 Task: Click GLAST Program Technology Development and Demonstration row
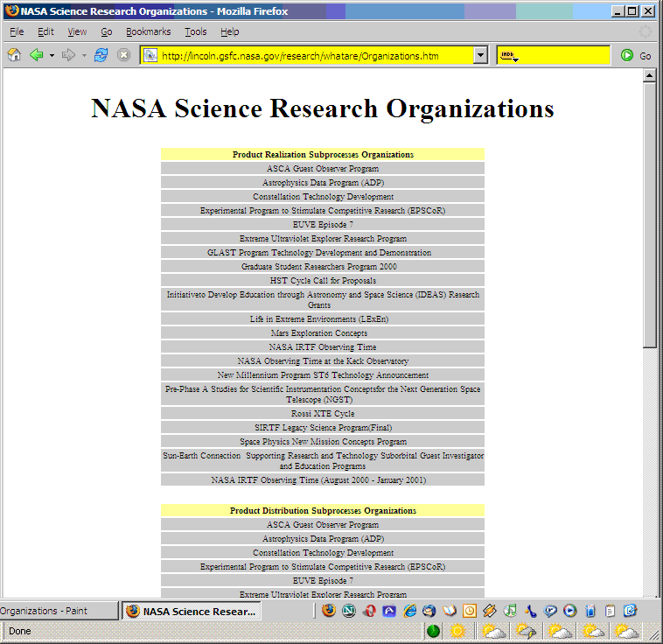pyautogui.click(x=323, y=253)
